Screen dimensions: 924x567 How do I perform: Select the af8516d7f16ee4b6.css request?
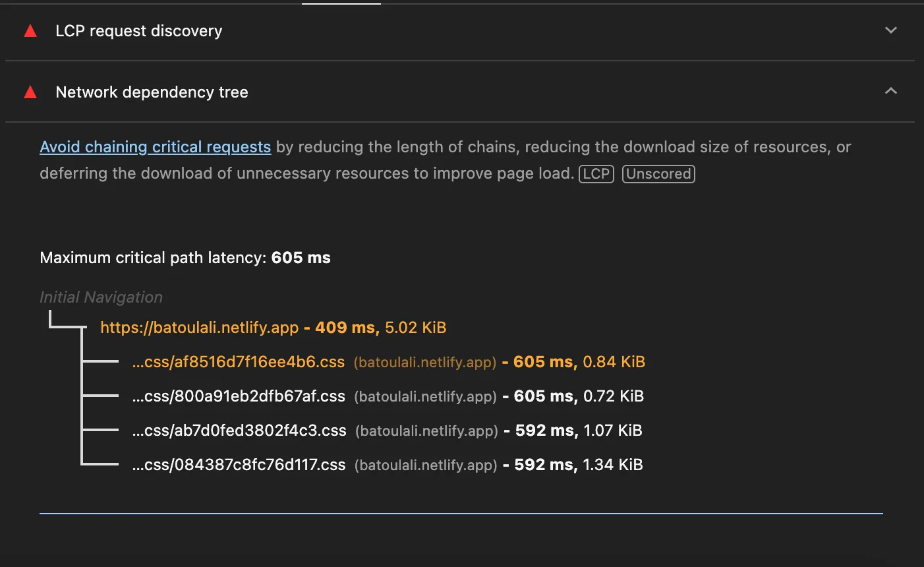[x=238, y=362]
